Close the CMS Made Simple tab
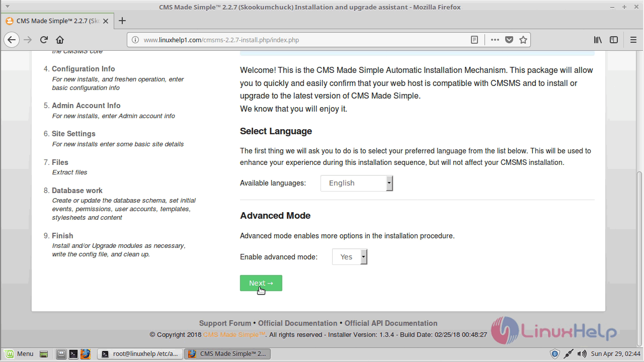The height and width of the screenshot is (362, 644). (107, 21)
